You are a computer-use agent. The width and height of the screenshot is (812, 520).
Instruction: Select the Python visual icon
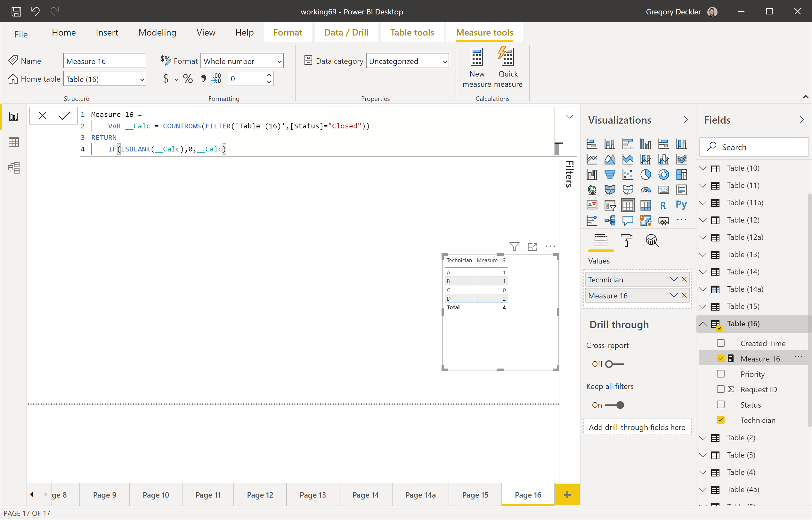(681, 205)
